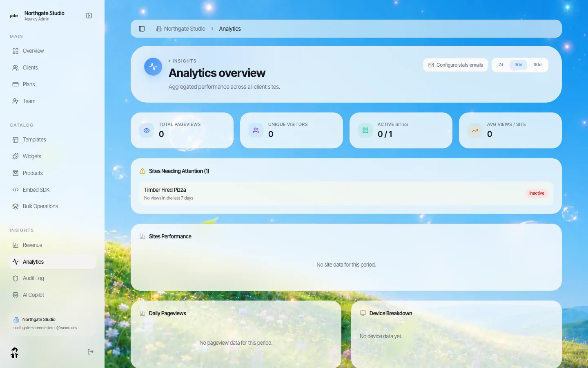Launch AI Copilot from the sidebar
The image size is (588, 368).
(x=52, y=295)
